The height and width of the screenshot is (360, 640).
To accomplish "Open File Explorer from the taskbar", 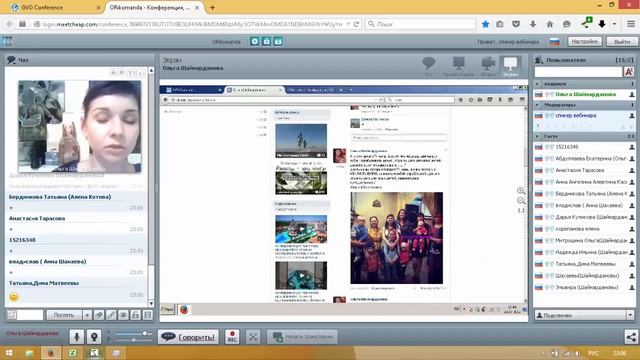I will tap(29, 353).
